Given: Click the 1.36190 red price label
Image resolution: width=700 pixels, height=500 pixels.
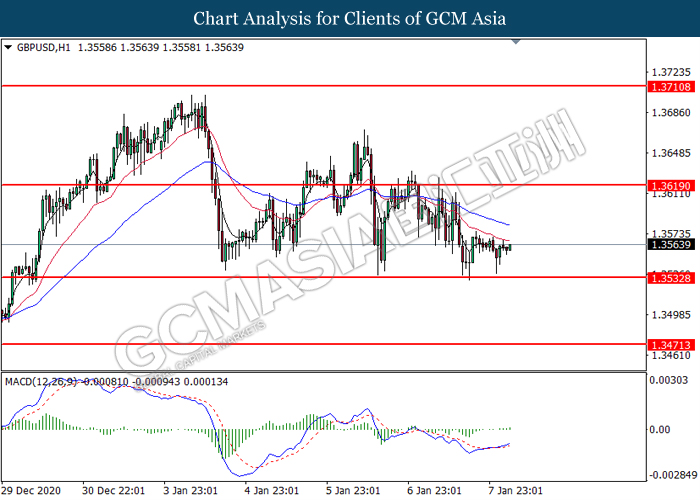Looking at the screenshot, I should tap(671, 186).
